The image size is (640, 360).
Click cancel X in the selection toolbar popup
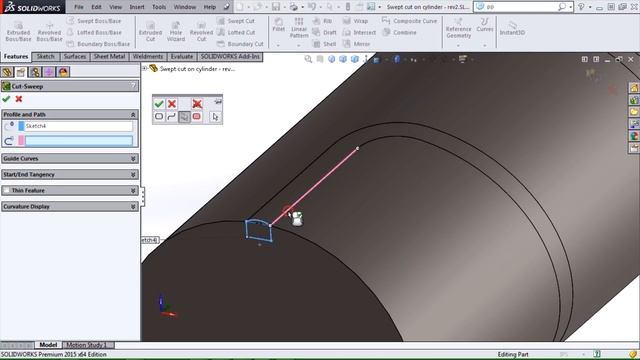[x=172, y=104]
